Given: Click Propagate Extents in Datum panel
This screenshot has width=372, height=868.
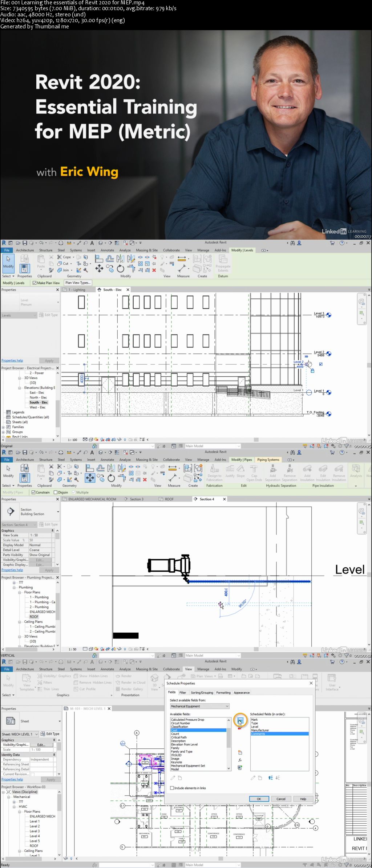Looking at the screenshot, I should click(223, 263).
